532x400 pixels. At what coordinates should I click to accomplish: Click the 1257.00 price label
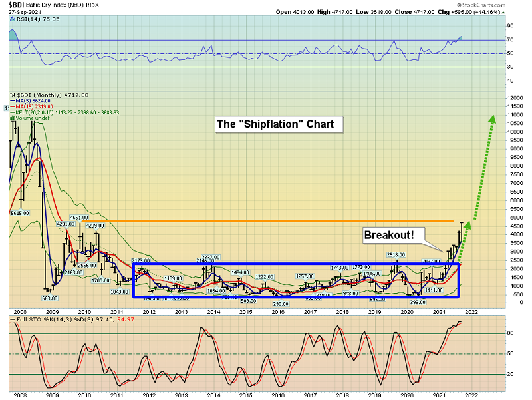coord(305,276)
